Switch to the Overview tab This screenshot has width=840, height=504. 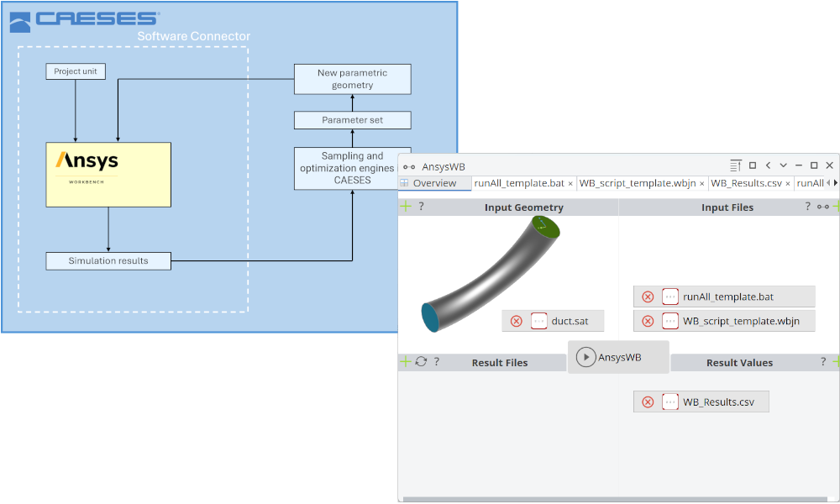click(434, 183)
